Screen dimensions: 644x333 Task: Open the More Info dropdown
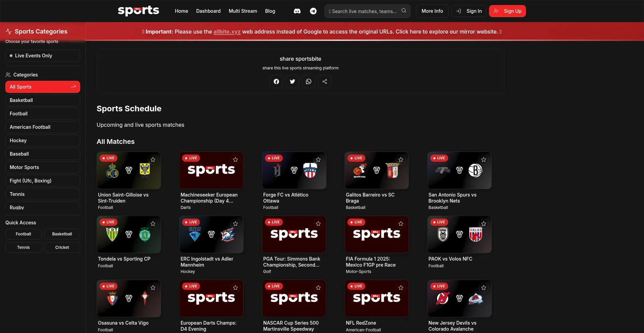click(x=432, y=11)
